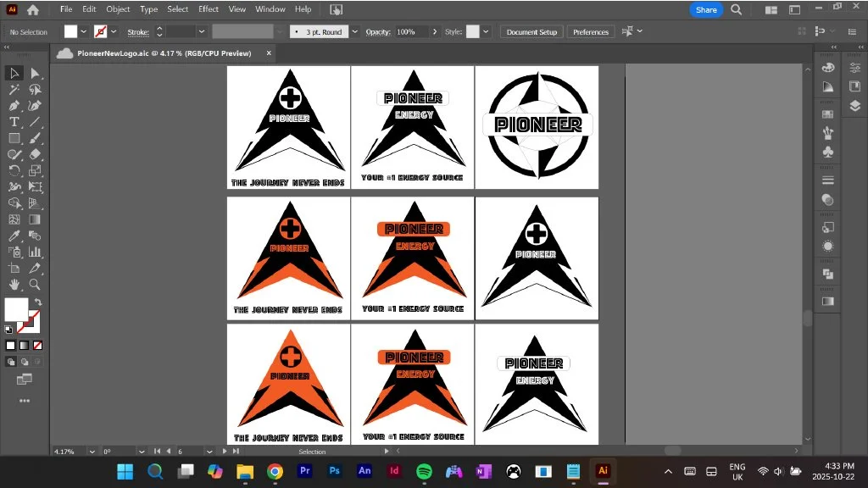Select the Paintbrush tool
This screenshot has height=488, width=868.
(35, 138)
